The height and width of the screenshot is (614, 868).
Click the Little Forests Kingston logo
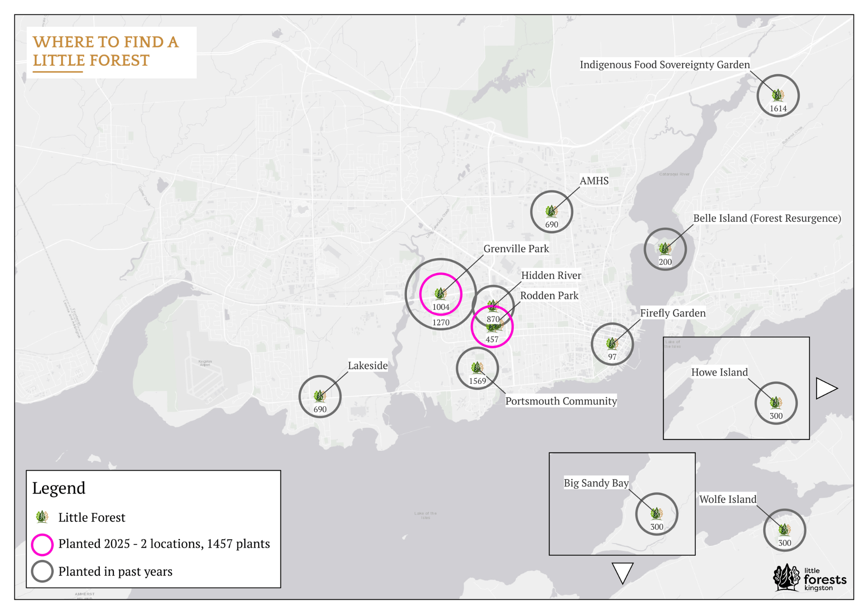pyautogui.click(x=810, y=578)
